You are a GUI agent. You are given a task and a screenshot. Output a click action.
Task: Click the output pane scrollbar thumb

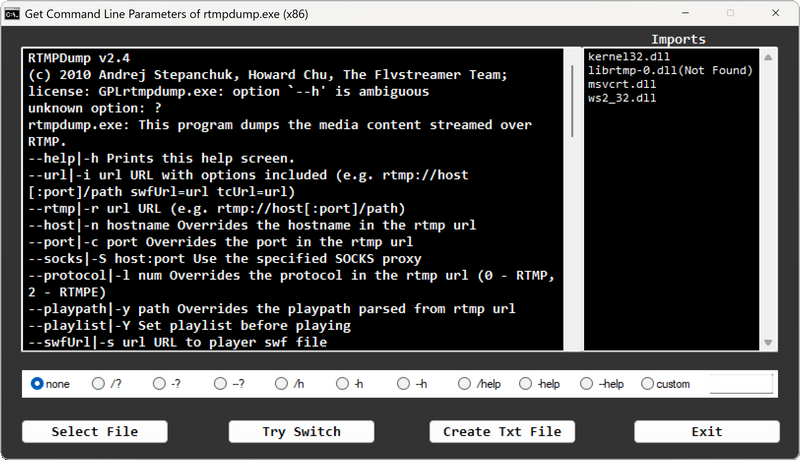coord(572,101)
